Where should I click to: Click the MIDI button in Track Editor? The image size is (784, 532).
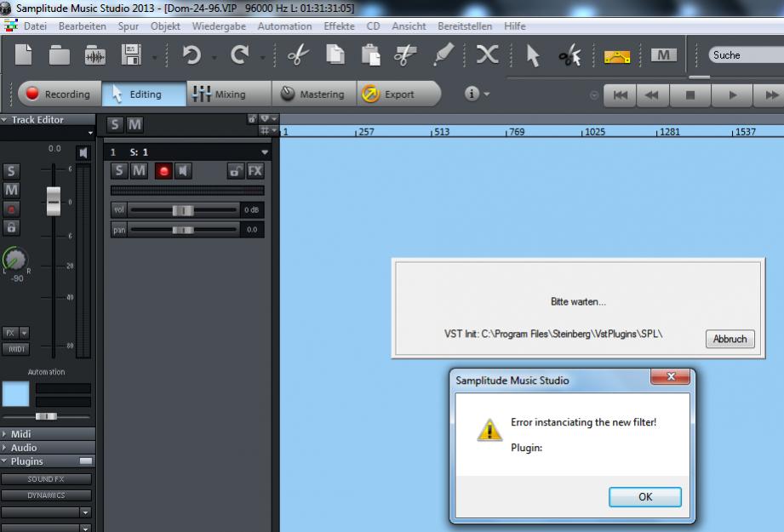click(16, 349)
